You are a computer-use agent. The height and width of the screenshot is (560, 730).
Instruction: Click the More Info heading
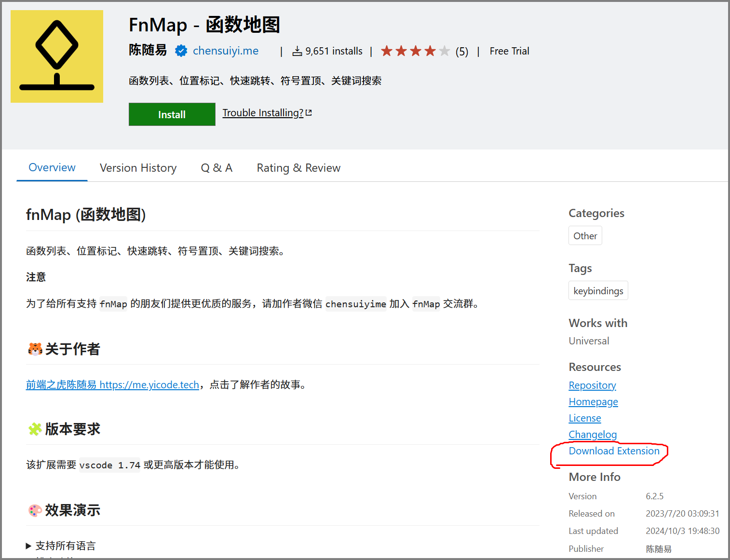pyautogui.click(x=595, y=477)
